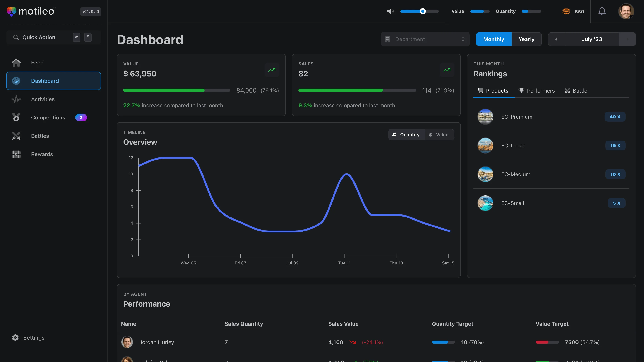Click the crossed swords icon beside Battle
The width and height of the screenshot is (644, 362).
pyautogui.click(x=567, y=90)
